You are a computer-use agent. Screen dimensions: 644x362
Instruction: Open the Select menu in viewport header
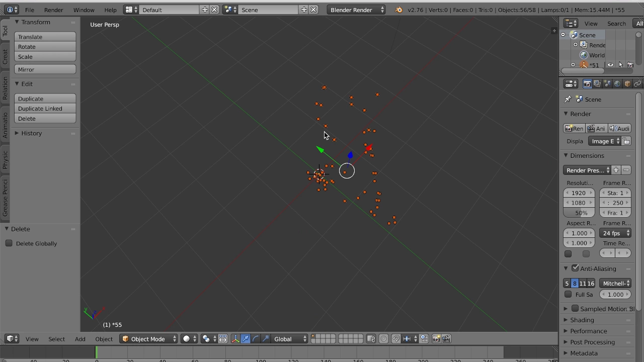[56, 339]
